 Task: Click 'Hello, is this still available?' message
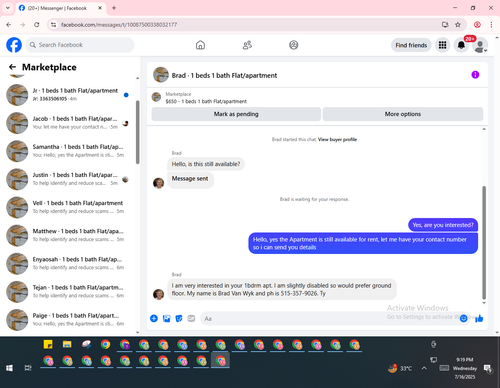pos(206,164)
